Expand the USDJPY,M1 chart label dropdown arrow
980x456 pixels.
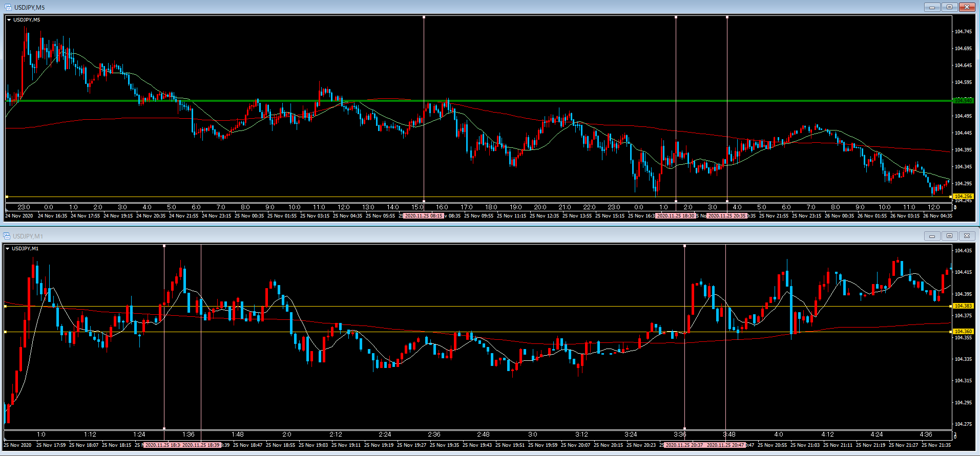click(x=8, y=249)
